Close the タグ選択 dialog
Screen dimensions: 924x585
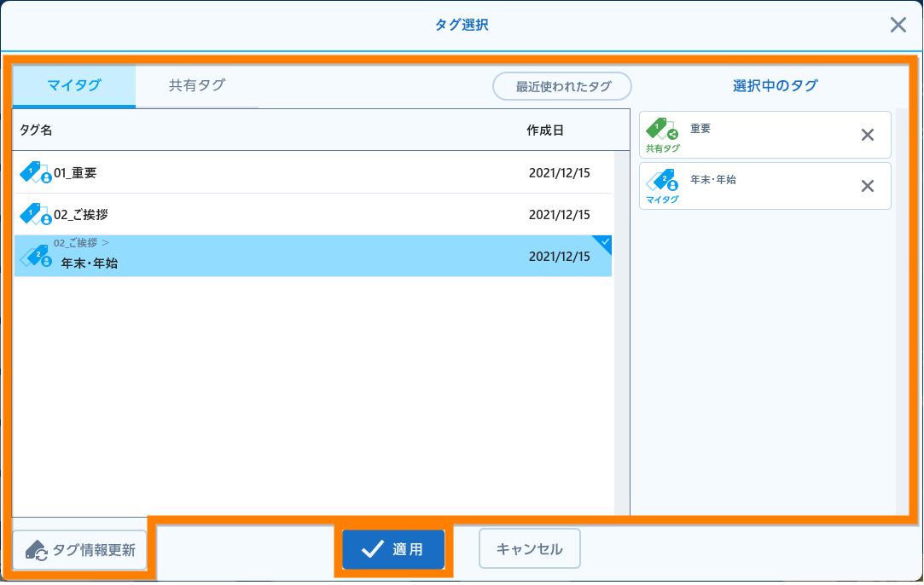coord(898,25)
